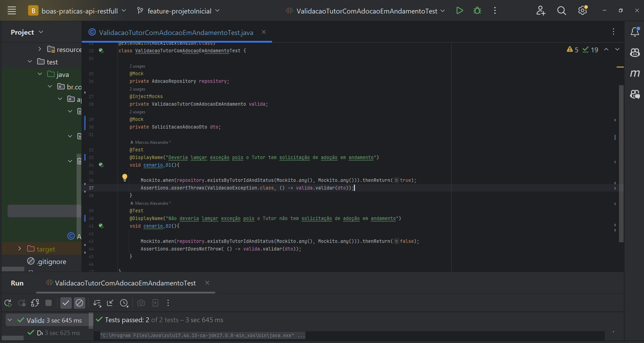This screenshot has height=343, width=644.
Task: Click the java.exe command line in console
Action: (x=202, y=335)
